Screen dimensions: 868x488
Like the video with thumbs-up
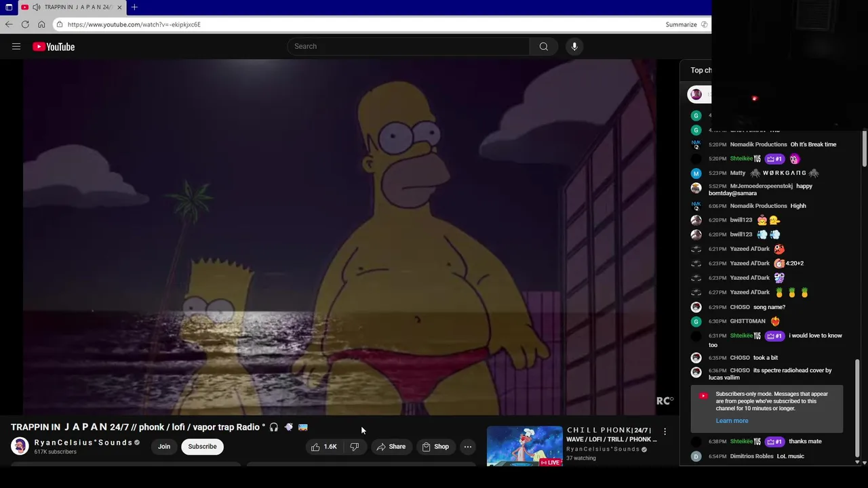(x=323, y=447)
